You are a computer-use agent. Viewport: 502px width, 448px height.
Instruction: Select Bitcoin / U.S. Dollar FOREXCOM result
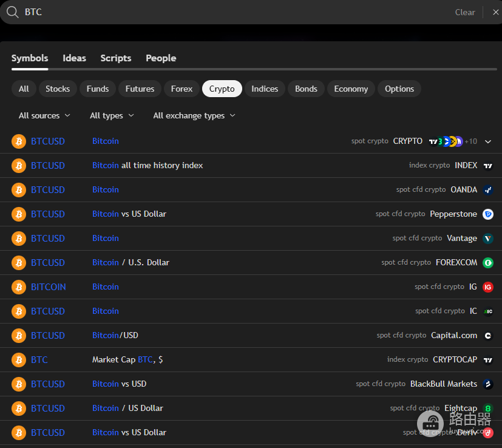[251, 263]
